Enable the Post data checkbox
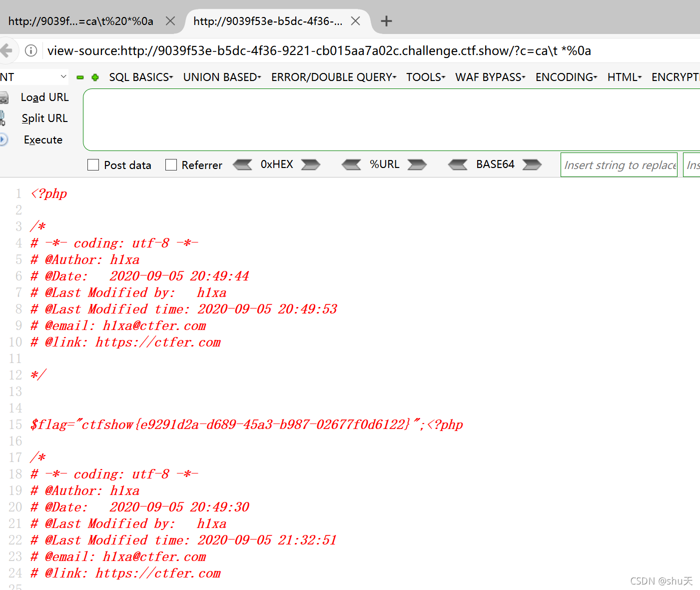 [93, 165]
